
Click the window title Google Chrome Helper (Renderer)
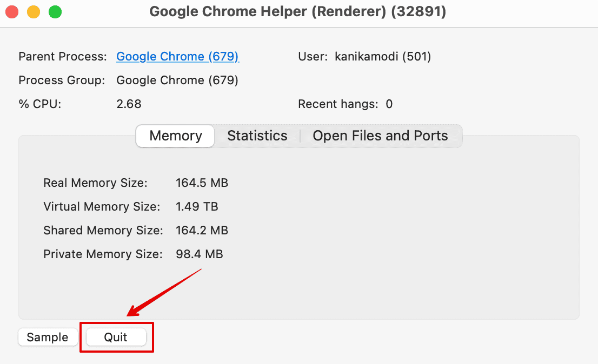(x=297, y=12)
